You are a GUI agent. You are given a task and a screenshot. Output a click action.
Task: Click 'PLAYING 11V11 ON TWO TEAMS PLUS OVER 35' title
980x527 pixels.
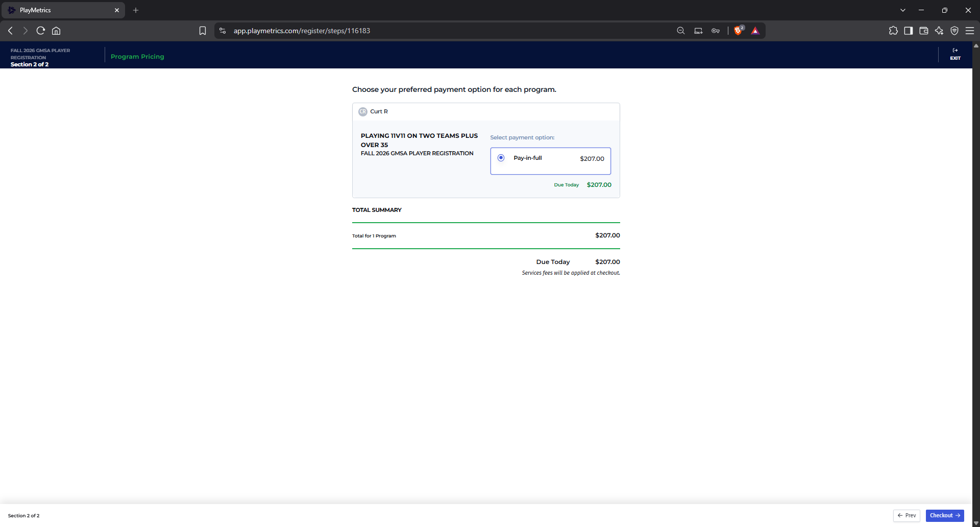pos(419,140)
